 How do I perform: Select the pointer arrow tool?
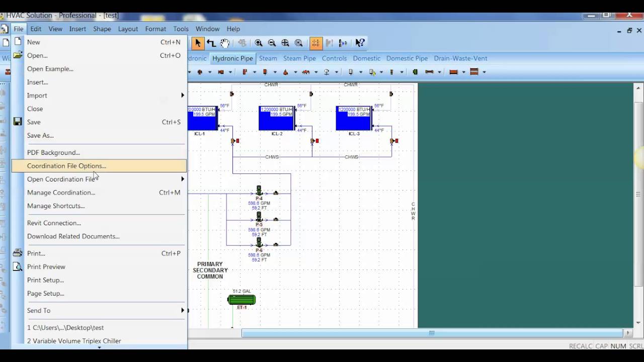click(198, 43)
